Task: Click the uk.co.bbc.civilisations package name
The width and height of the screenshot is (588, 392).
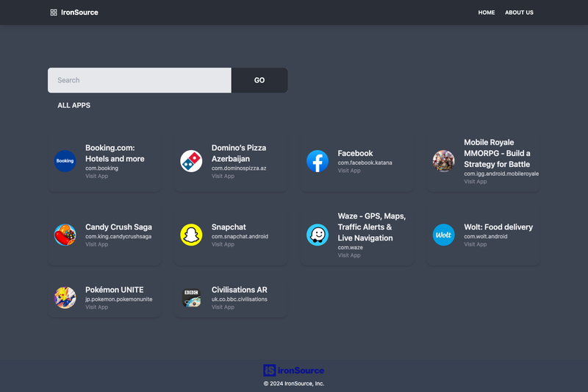Action: pos(240,299)
